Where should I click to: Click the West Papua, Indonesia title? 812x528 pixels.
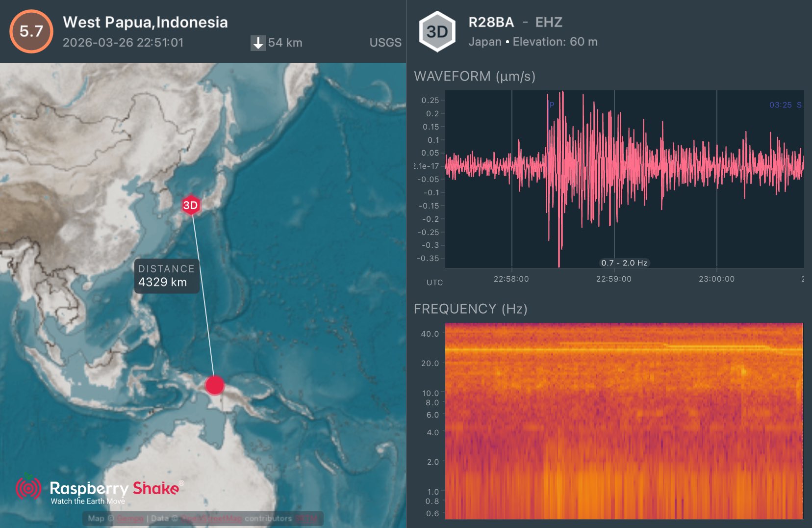click(145, 22)
